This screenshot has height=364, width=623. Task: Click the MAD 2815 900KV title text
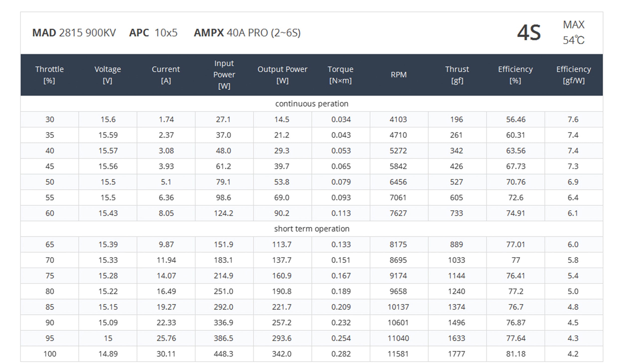pos(74,33)
